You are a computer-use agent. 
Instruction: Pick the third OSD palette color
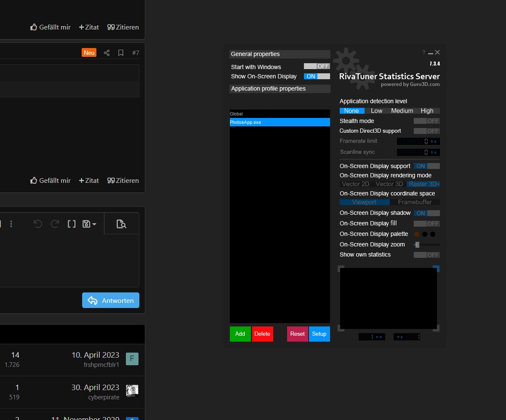pos(433,234)
